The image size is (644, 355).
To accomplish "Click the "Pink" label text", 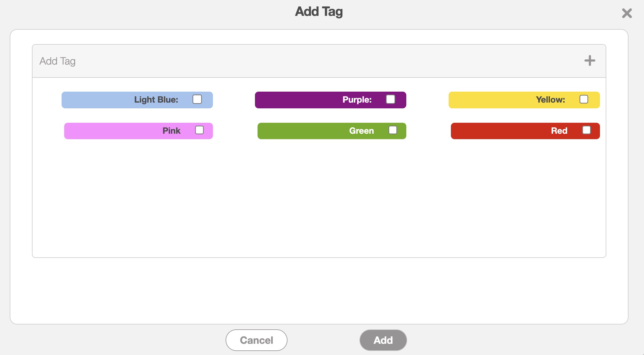I will (171, 131).
